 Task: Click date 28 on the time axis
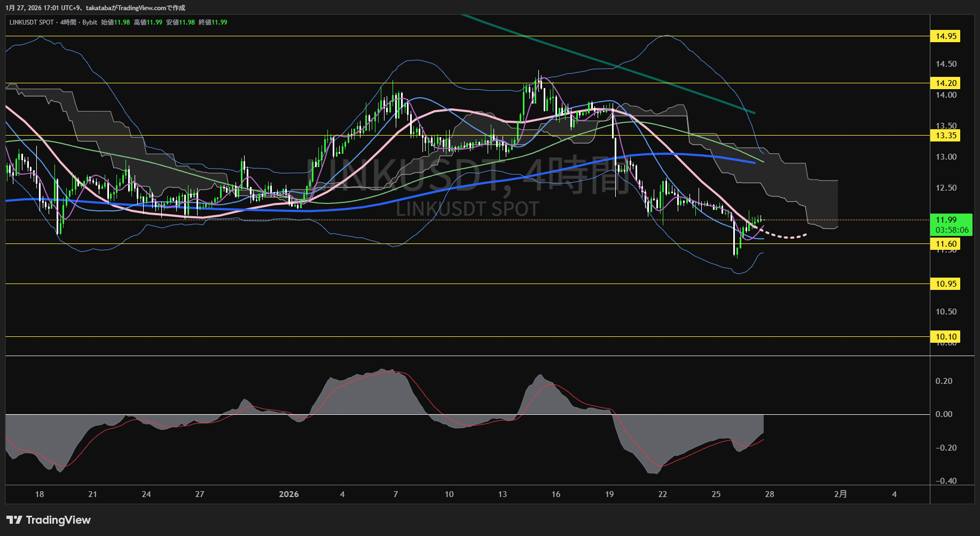(x=769, y=494)
